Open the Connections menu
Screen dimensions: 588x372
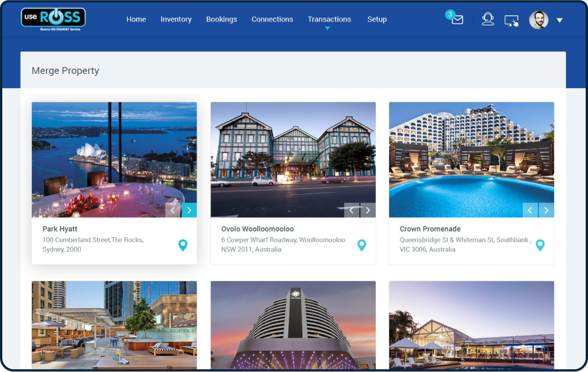272,19
